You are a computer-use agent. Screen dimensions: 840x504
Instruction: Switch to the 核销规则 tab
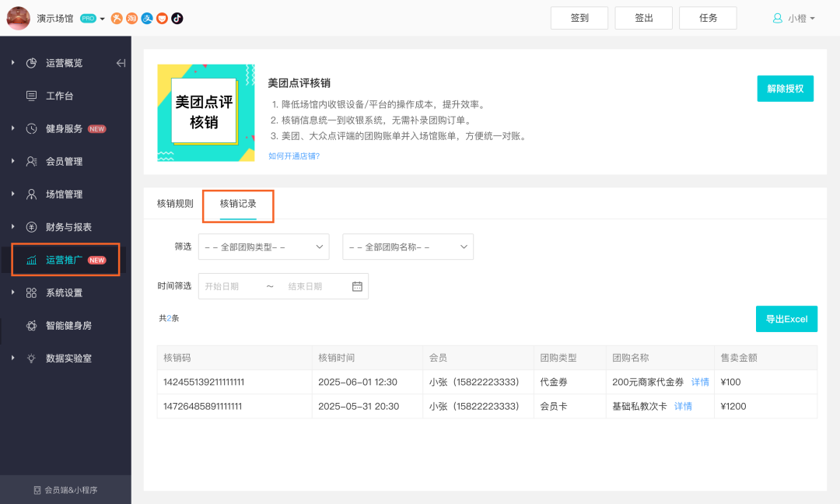click(x=175, y=204)
